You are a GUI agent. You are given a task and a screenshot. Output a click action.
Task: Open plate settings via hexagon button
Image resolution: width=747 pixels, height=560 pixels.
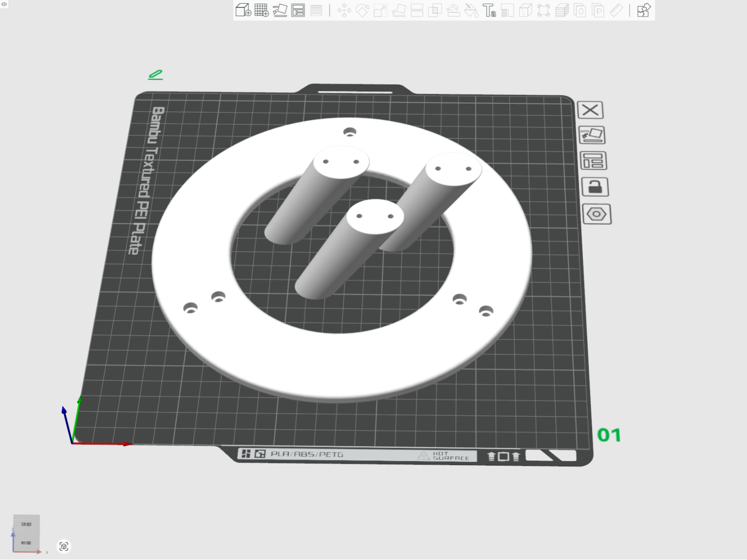click(597, 214)
